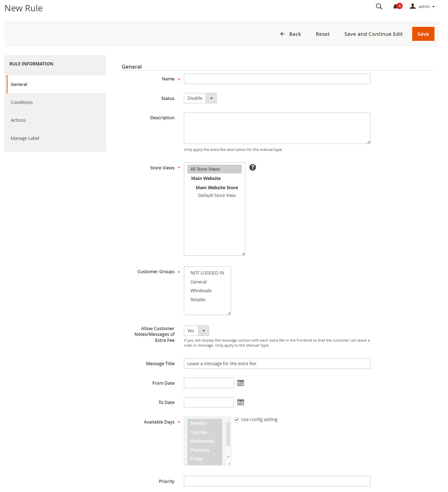
Task: Expand the admin account menu arrow
Action: click(433, 7)
